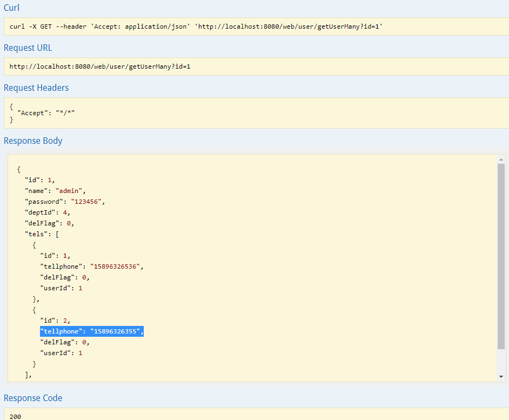509x420 pixels.
Task: Click the response body scrollbar up arrow
Action: 501,159
